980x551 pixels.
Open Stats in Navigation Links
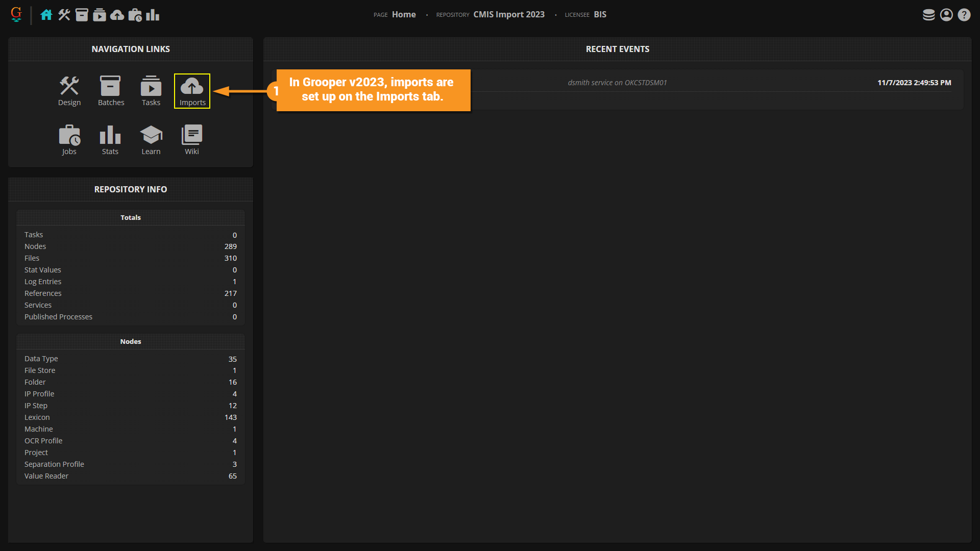[x=110, y=140]
